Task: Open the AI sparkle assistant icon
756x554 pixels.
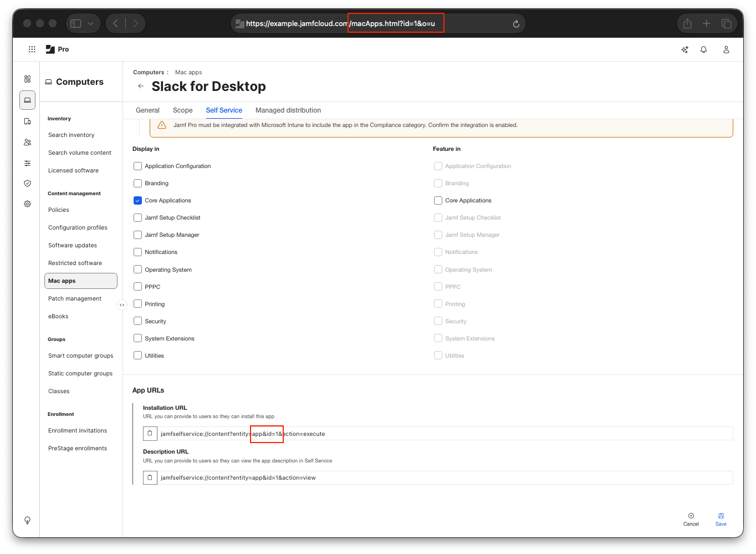Action: (x=685, y=49)
